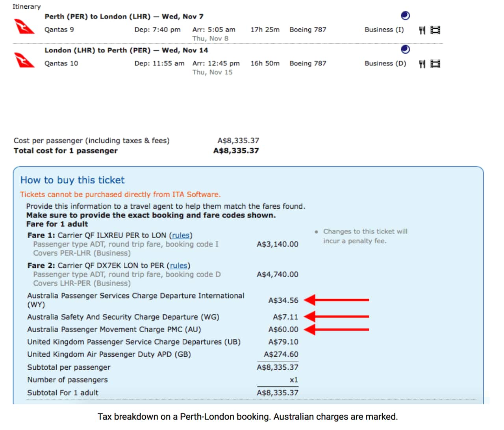Select the meal icon on the London-Perth return
The image size is (504, 430).
(422, 63)
